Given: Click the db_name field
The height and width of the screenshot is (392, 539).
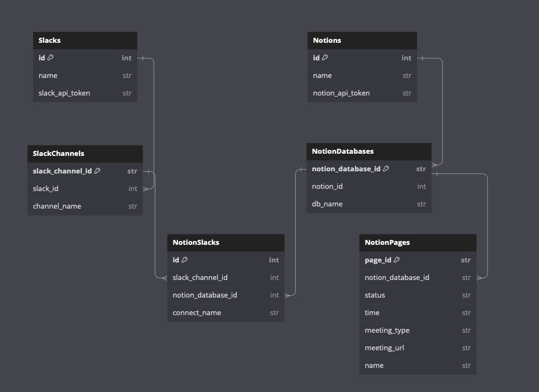Looking at the screenshot, I should [369, 204].
